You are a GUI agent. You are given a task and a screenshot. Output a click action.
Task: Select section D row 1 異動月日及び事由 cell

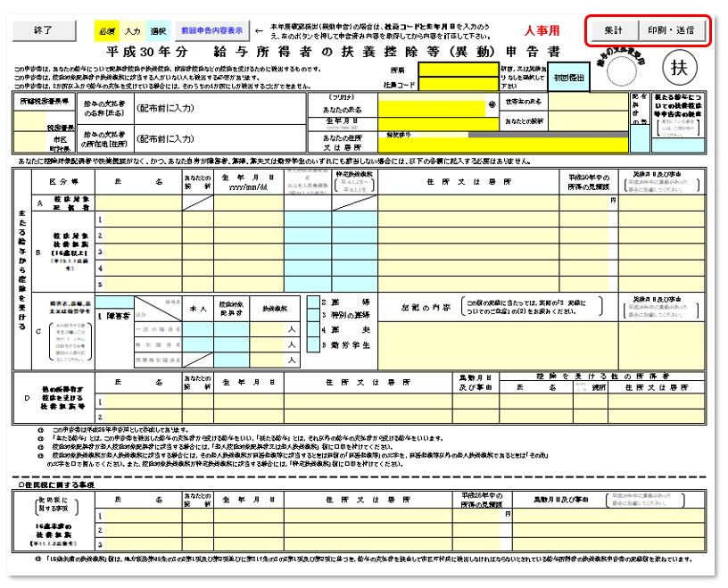[x=476, y=402]
